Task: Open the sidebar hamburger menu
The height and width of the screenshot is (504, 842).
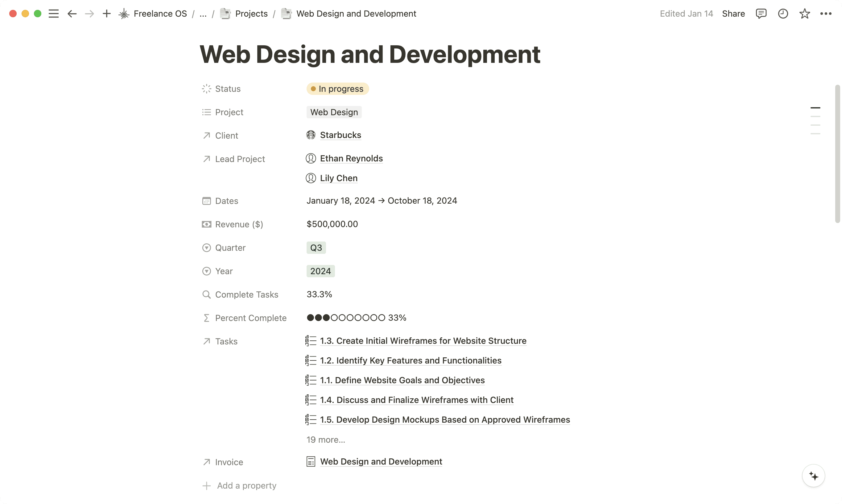Action: [x=53, y=14]
